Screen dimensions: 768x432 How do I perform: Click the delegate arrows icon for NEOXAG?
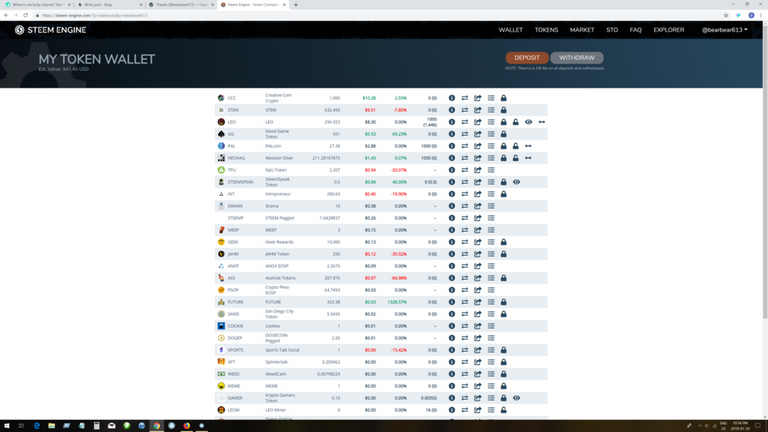(528, 158)
